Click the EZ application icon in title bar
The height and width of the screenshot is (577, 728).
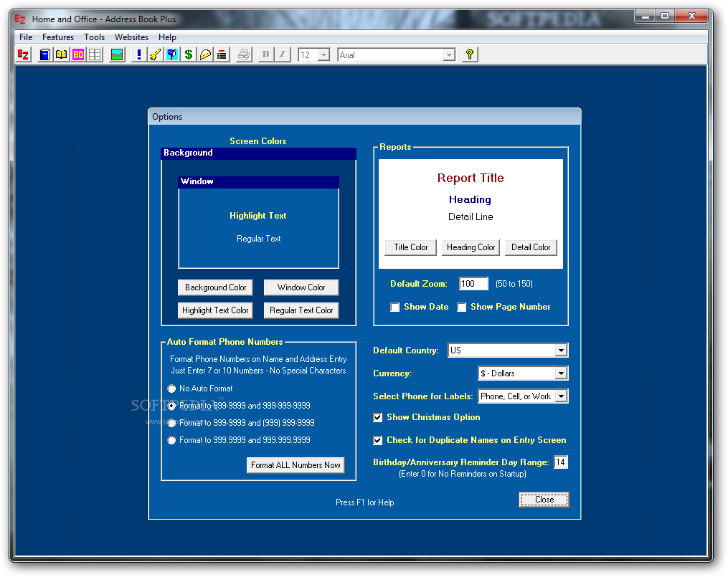20,19
